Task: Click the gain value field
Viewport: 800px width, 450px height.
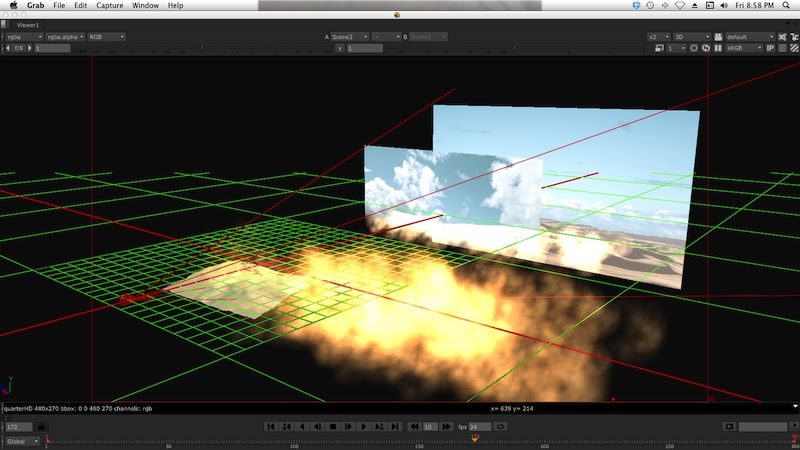Action: pyautogui.click(x=53, y=48)
